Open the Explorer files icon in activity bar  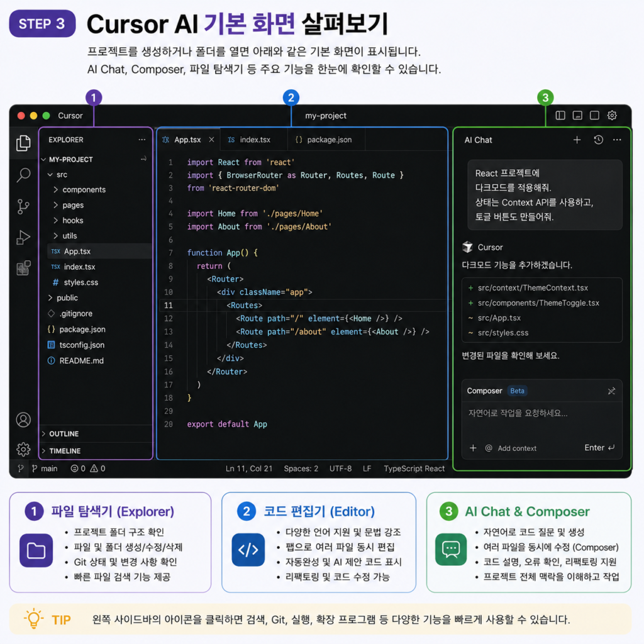(23, 143)
